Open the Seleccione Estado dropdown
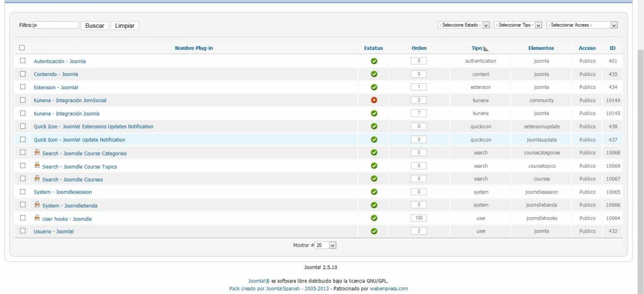This screenshot has height=294, width=644. (x=464, y=25)
